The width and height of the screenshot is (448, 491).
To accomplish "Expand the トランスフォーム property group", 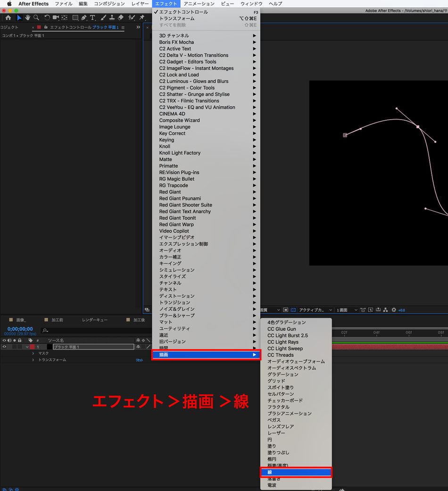I will (x=33, y=360).
